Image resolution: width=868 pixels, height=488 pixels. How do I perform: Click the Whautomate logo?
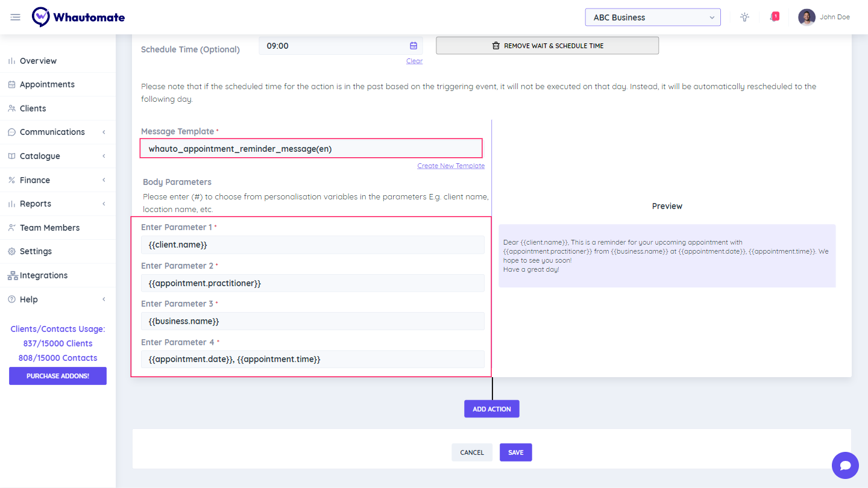[78, 17]
